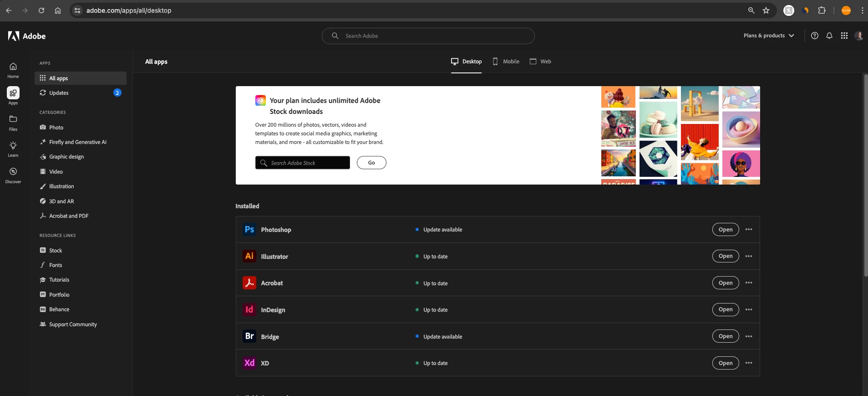Click the Adobe logo in header
This screenshot has height=396, width=868.
tap(27, 36)
